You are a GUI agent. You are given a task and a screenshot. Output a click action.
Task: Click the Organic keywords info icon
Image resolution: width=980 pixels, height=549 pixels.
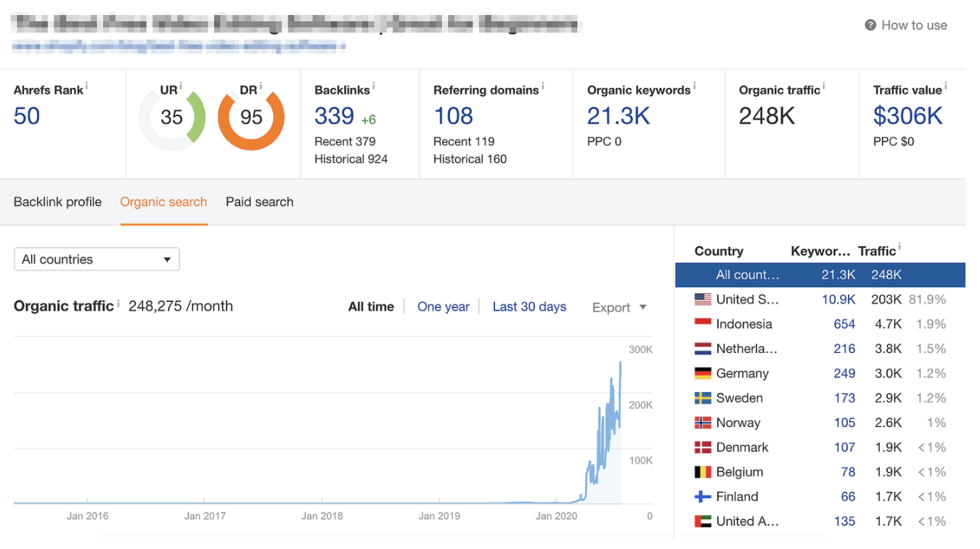(695, 86)
